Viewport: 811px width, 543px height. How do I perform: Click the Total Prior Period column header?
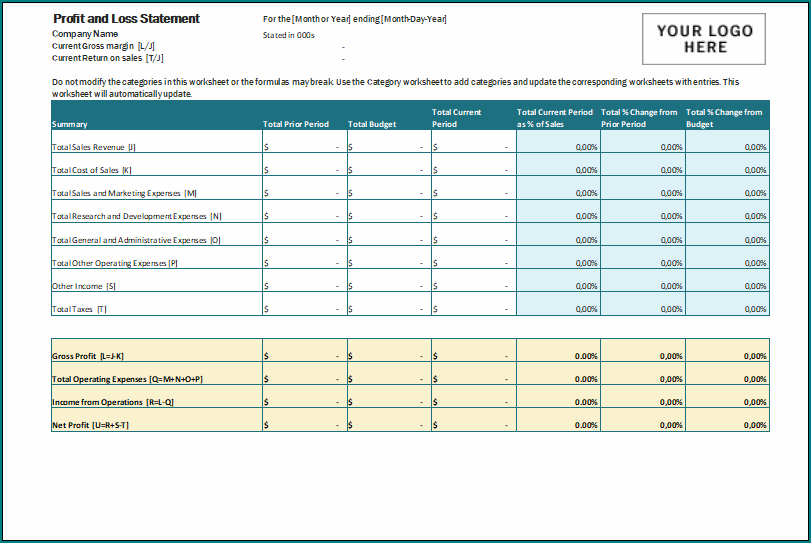tap(296, 124)
